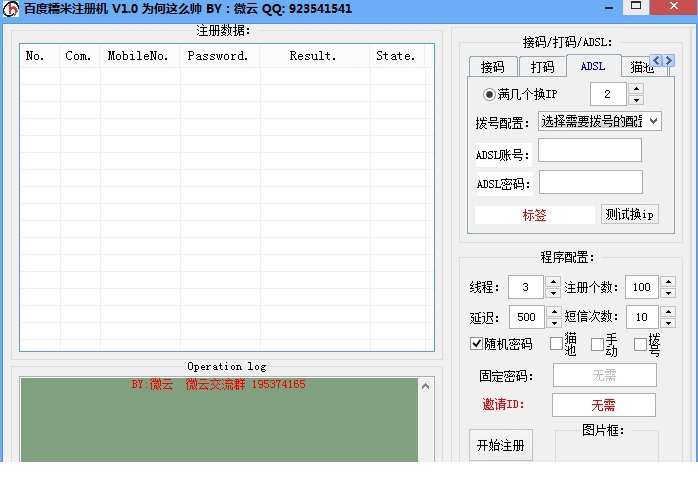Switch to the 打码 tab

point(542,67)
